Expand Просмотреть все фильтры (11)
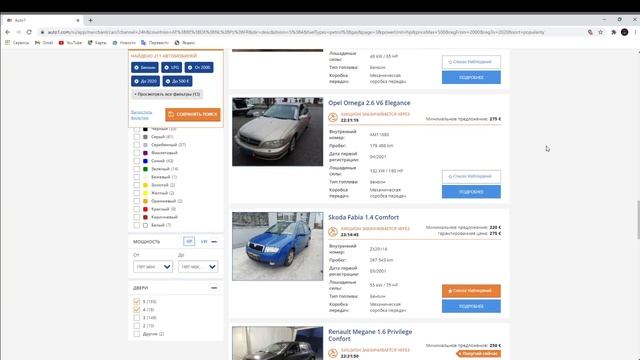The width and height of the screenshot is (640, 360). (167, 94)
